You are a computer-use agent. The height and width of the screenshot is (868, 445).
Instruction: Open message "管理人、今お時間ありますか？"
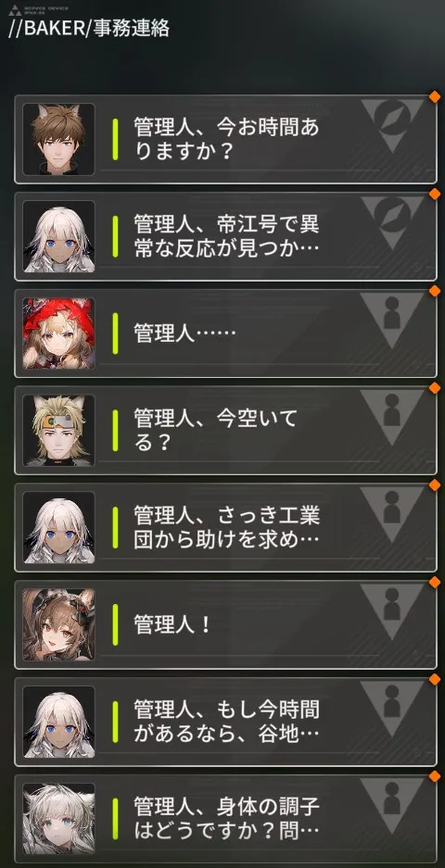coord(225,140)
